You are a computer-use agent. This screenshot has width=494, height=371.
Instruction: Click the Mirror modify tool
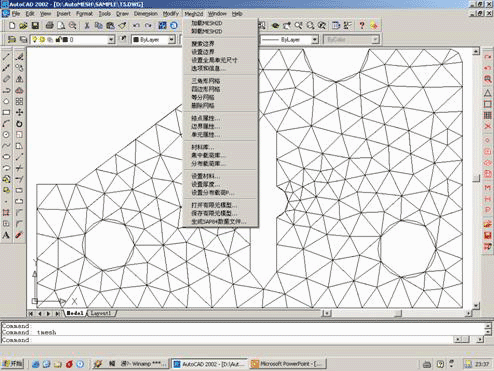[19, 79]
